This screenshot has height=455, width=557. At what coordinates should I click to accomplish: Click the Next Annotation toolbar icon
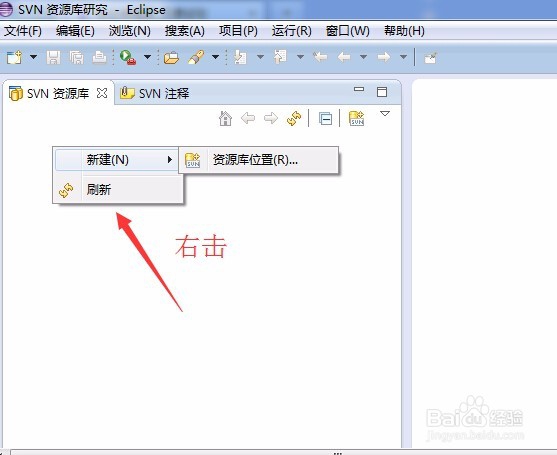pyautogui.click(x=240, y=57)
